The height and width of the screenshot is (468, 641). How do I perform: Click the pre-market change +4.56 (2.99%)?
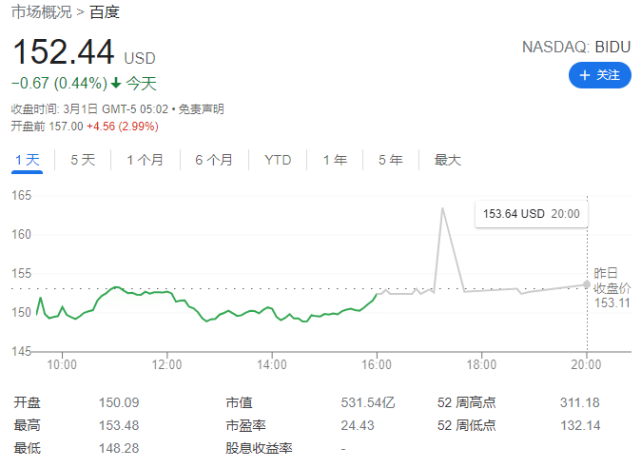pos(123,126)
